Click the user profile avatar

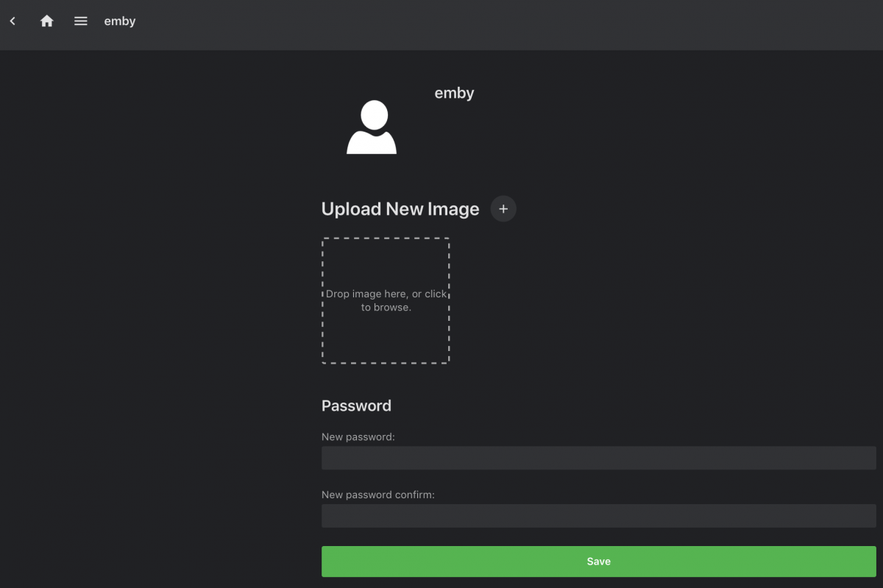pyautogui.click(x=372, y=127)
